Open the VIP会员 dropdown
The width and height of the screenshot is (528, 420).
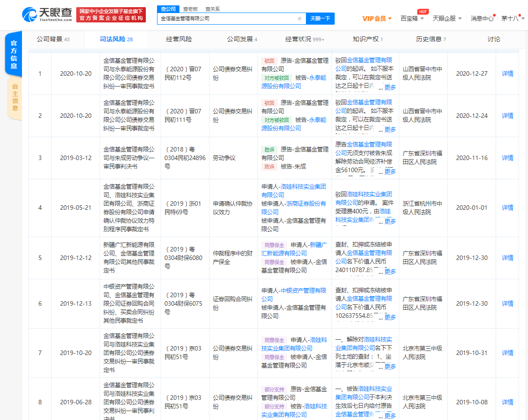[x=377, y=18]
